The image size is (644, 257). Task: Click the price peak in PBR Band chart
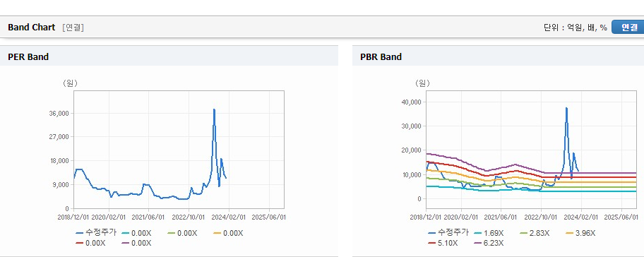pos(566,108)
